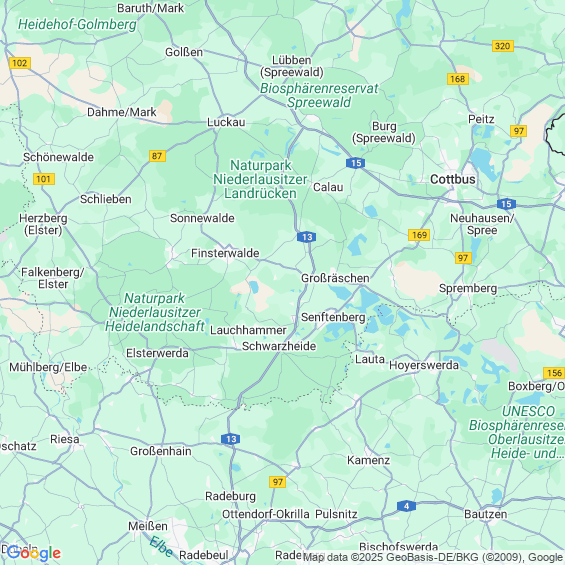Click the Senftenberg town label
Image resolution: width=565 pixels, height=565 pixels.
coord(333,317)
